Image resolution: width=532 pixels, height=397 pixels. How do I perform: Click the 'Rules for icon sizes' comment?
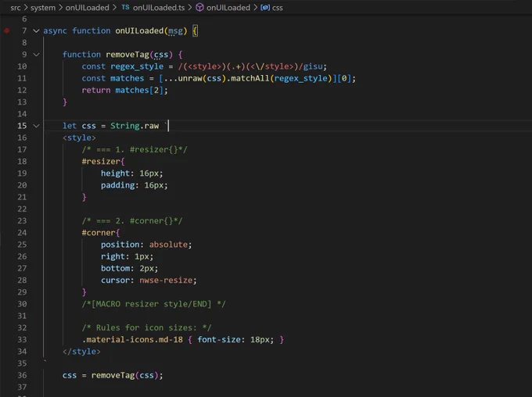(146, 328)
